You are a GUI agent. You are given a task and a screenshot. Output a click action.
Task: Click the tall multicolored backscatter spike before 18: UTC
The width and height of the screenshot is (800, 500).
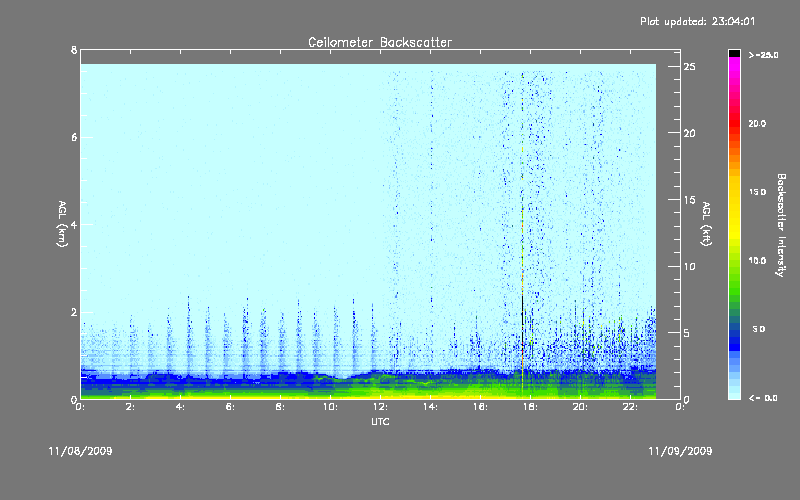pyautogui.click(x=522, y=235)
